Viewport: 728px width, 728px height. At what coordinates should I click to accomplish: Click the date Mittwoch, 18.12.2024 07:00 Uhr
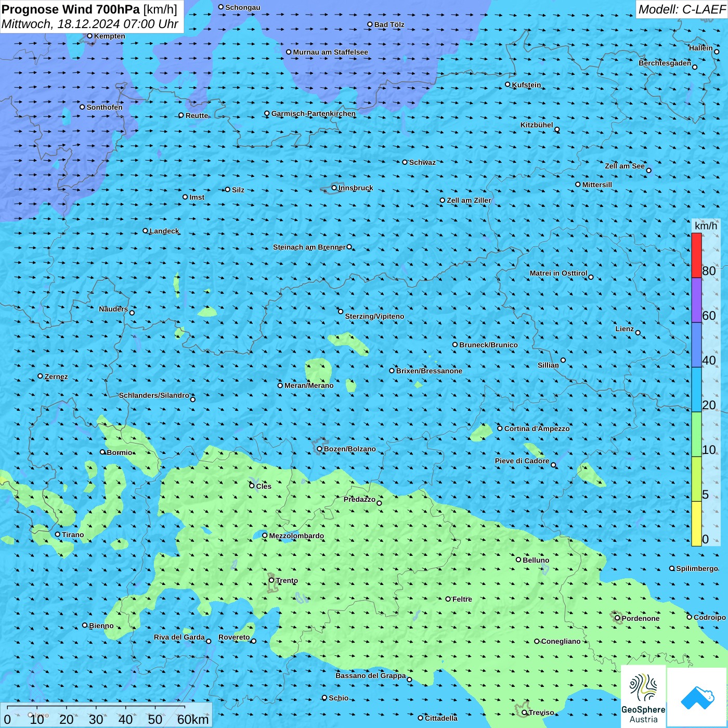(x=90, y=24)
